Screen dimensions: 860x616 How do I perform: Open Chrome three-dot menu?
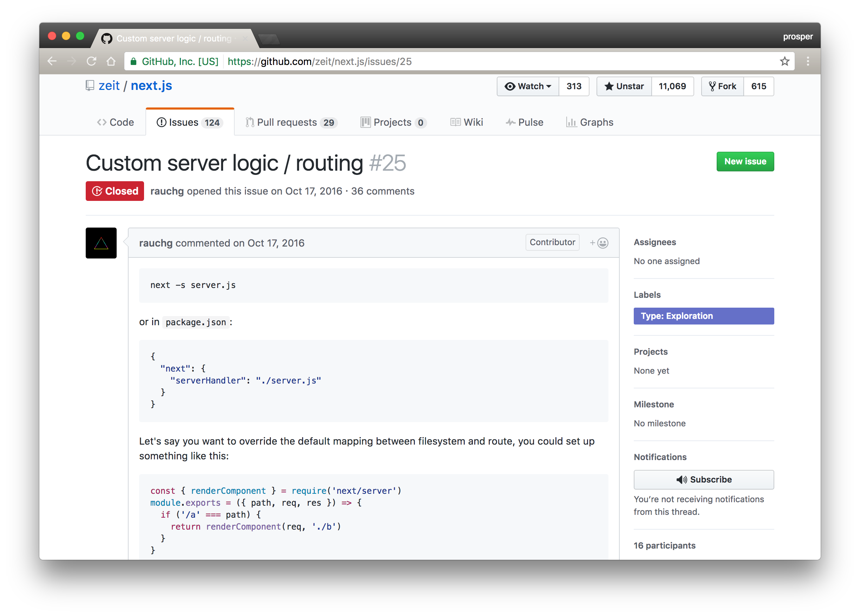[808, 61]
